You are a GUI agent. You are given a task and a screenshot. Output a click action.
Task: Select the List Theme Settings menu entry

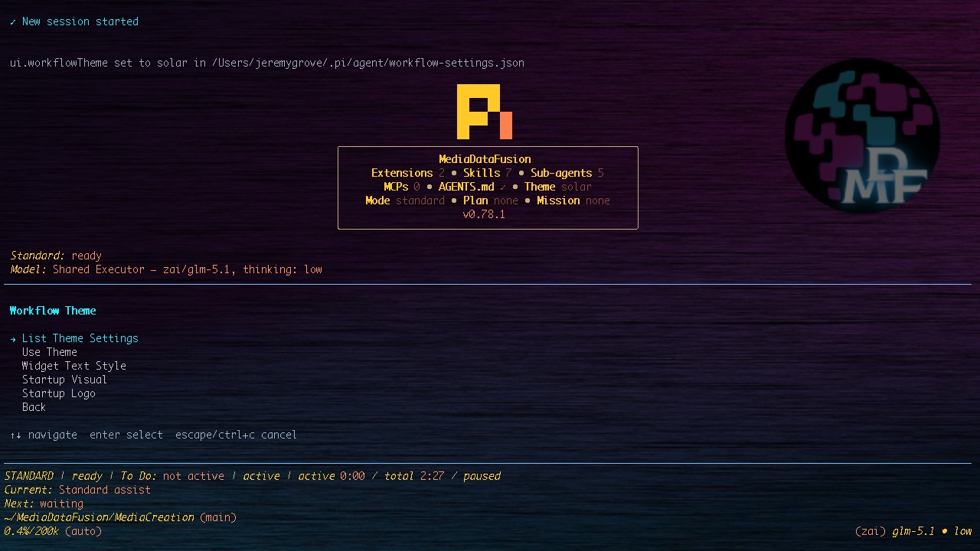click(80, 338)
